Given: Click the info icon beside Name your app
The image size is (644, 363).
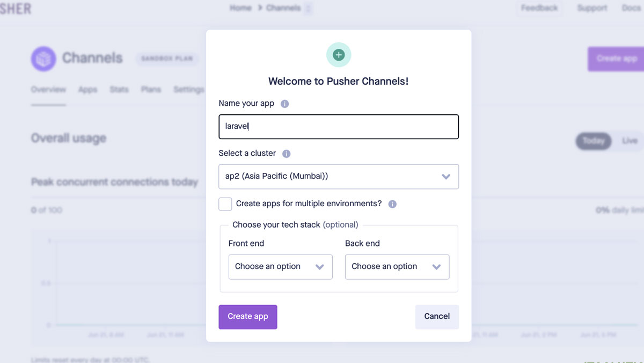Looking at the screenshot, I should tap(285, 104).
